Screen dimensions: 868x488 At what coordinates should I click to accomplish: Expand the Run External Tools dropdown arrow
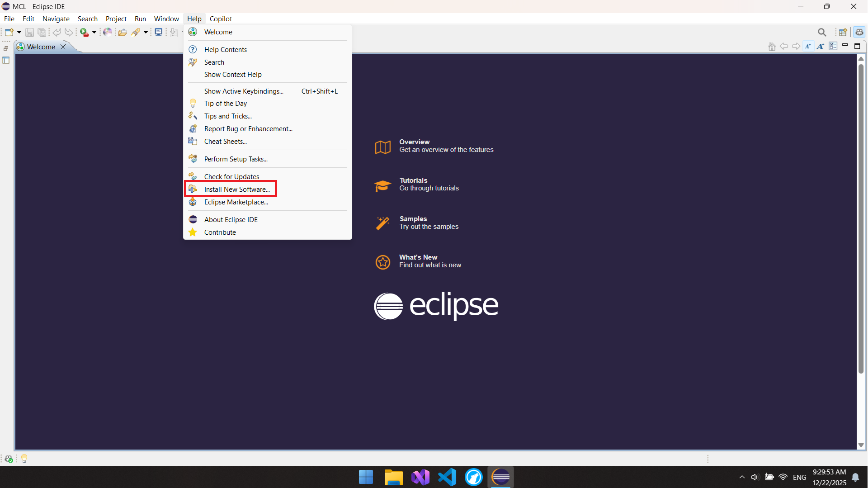94,32
